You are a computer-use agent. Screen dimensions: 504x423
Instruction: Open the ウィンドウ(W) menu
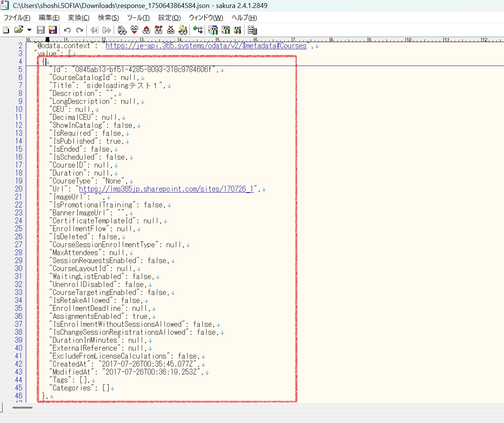point(206,18)
